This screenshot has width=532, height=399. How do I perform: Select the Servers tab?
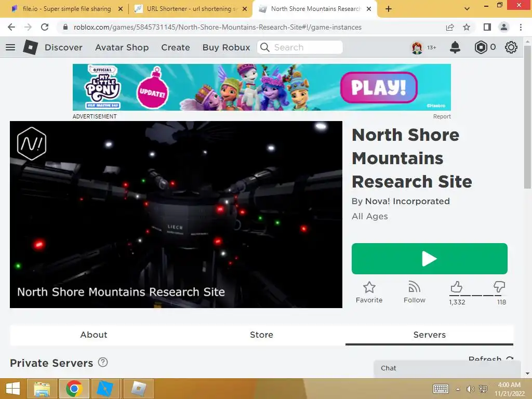pos(430,335)
